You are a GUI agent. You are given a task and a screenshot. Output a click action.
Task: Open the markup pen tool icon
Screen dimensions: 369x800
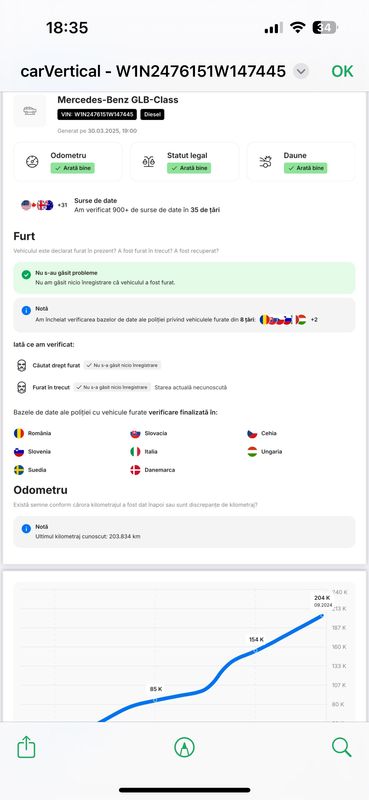[x=184, y=747]
